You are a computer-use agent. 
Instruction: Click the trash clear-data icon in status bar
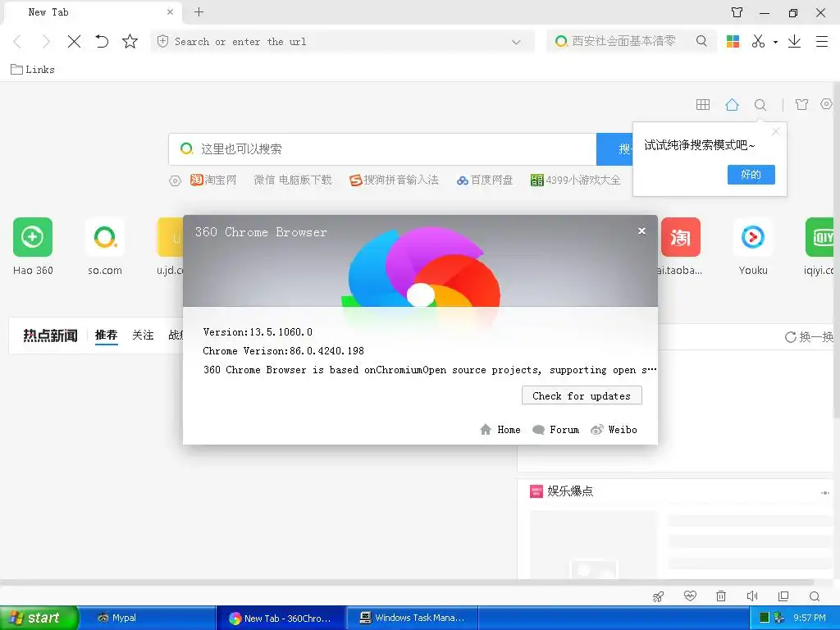721,596
